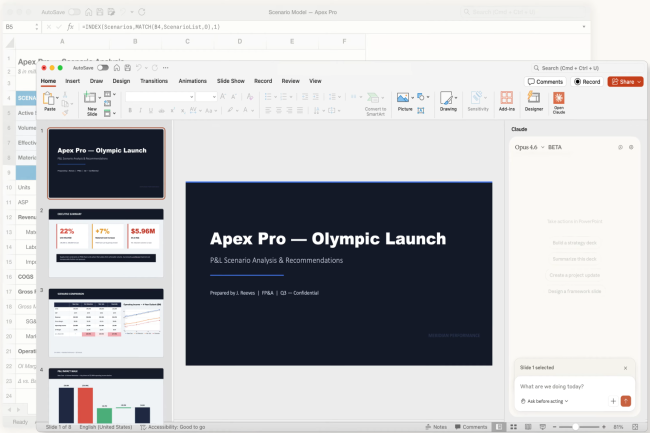Click the plus icon in Claude input
This screenshot has height=433, width=650.
(613, 401)
